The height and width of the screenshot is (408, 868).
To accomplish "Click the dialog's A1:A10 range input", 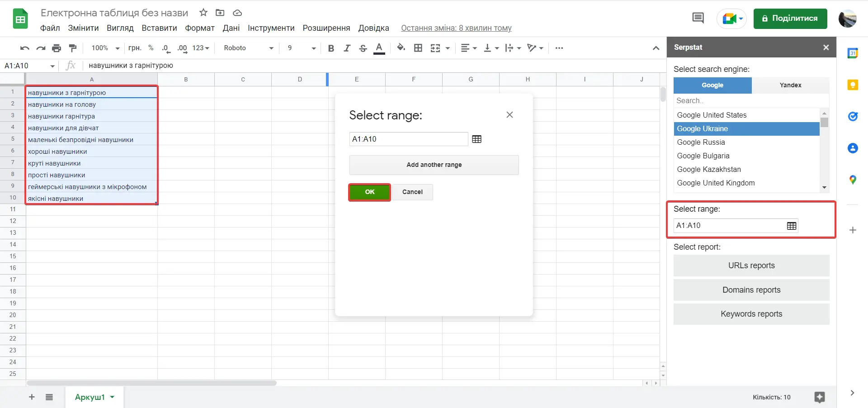I will tap(409, 139).
